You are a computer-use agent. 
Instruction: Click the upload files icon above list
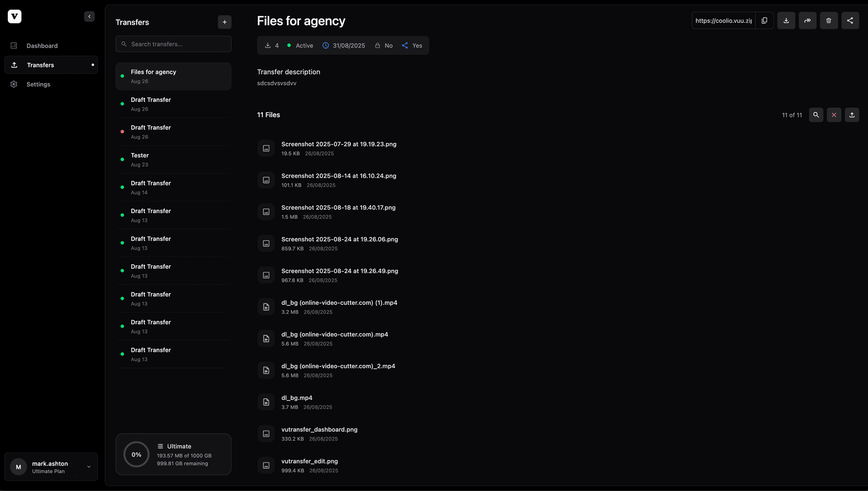tap(852, 115)
